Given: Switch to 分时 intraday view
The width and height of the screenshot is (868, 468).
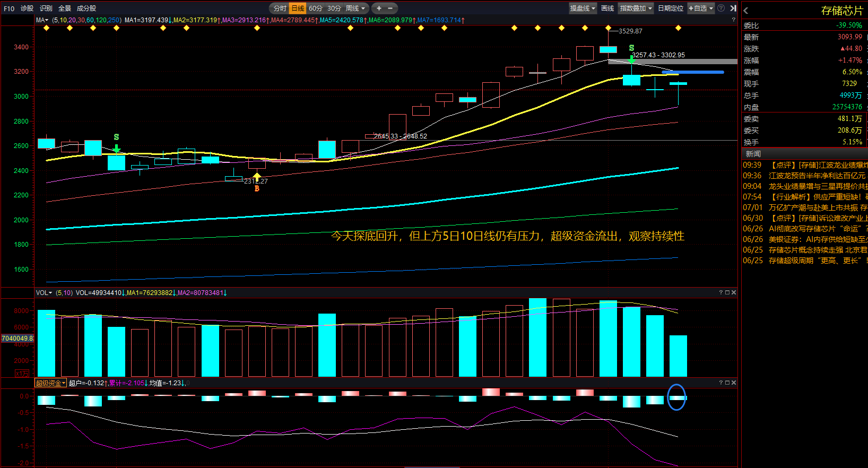Looking at the screenshot, I should (280, 8).
